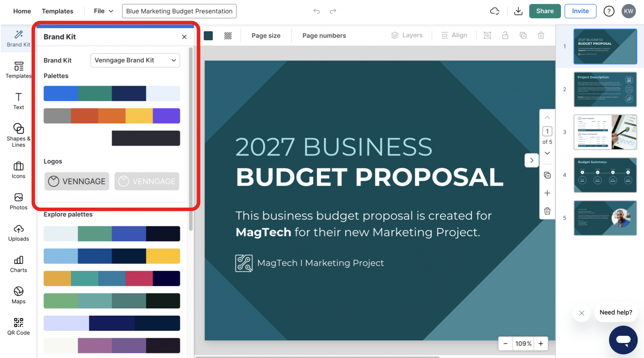Open the Uploads panel

coord(18,233)
